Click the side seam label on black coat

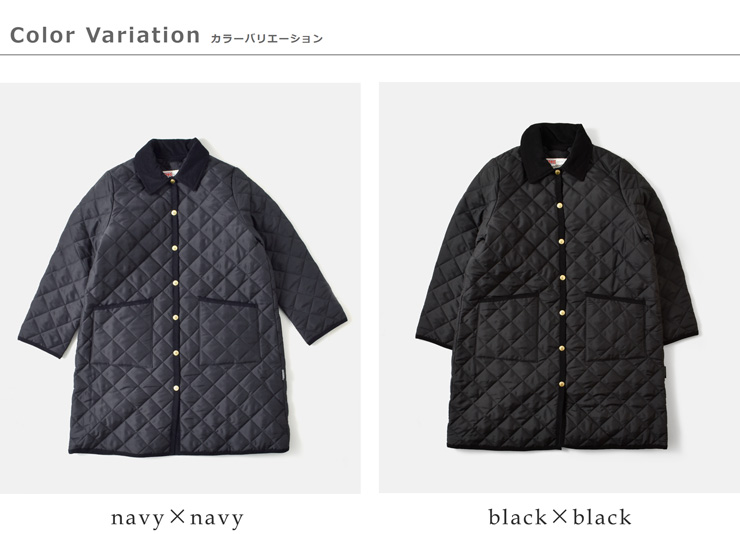664,371
